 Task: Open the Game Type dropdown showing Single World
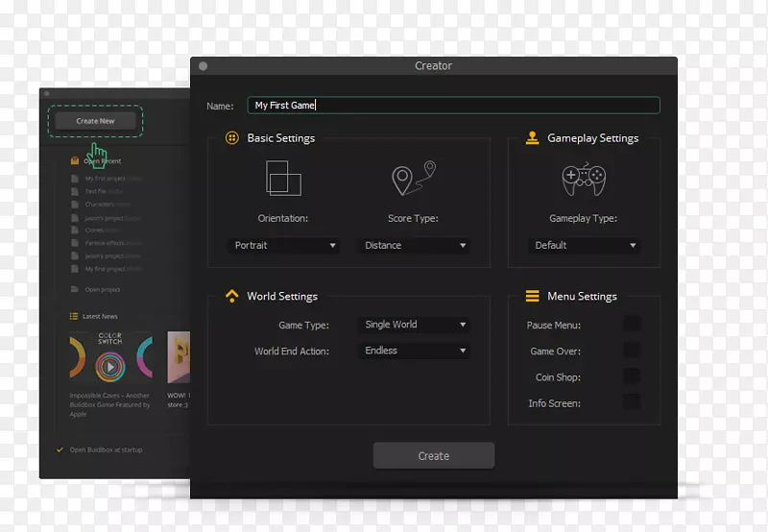[415, 325]
